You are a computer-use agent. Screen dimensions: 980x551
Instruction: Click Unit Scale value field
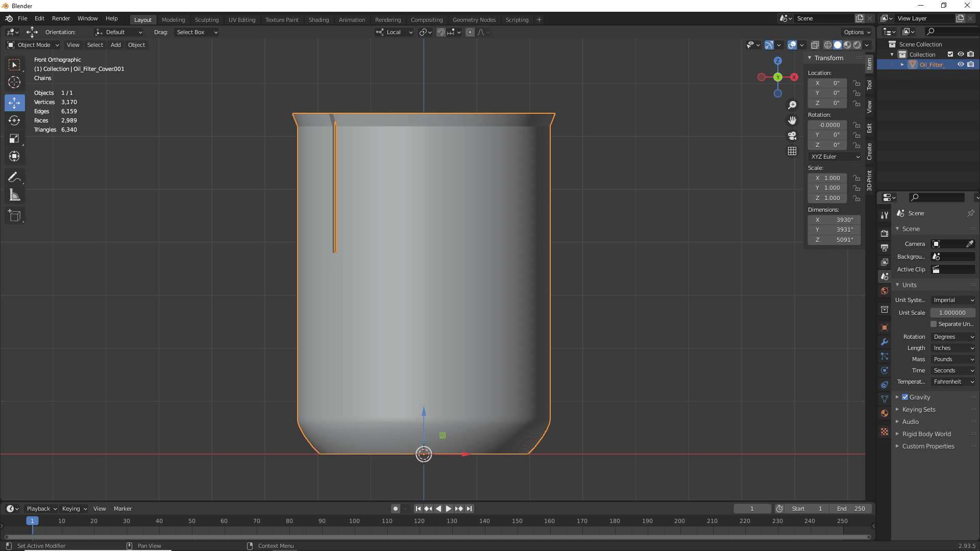[952, 313]
